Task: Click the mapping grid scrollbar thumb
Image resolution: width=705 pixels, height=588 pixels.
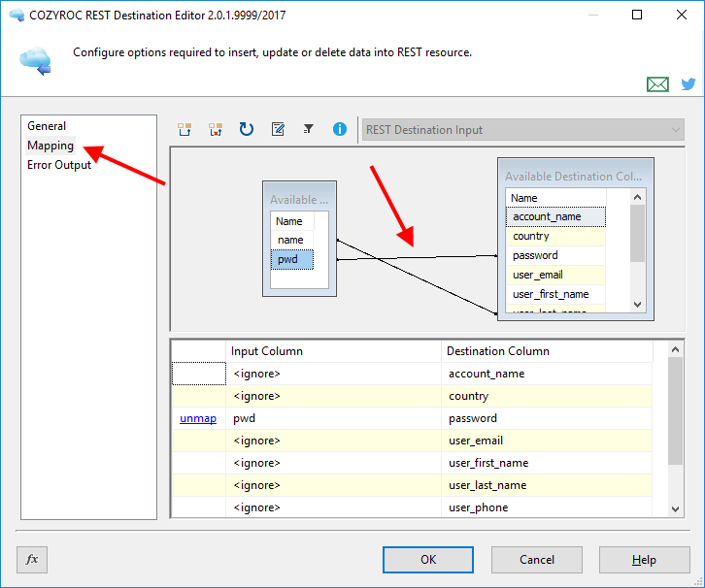Action: click(x=675, y=411)
